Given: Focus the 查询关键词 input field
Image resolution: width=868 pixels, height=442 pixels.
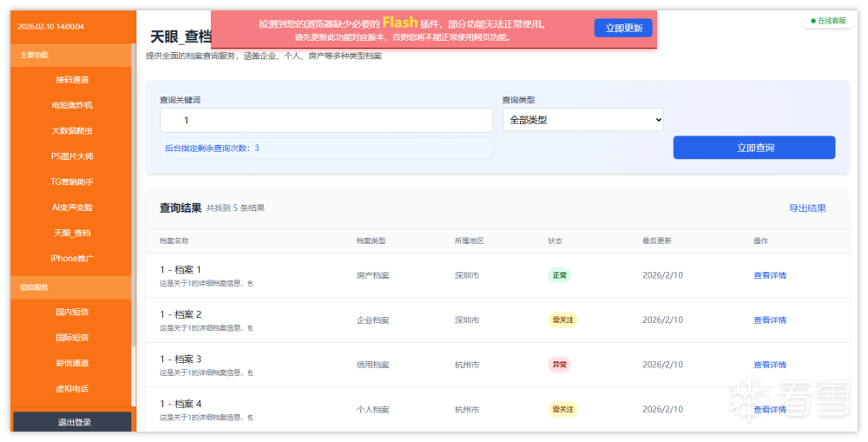Looking at the screenshot, I should [x=325, y=121].
